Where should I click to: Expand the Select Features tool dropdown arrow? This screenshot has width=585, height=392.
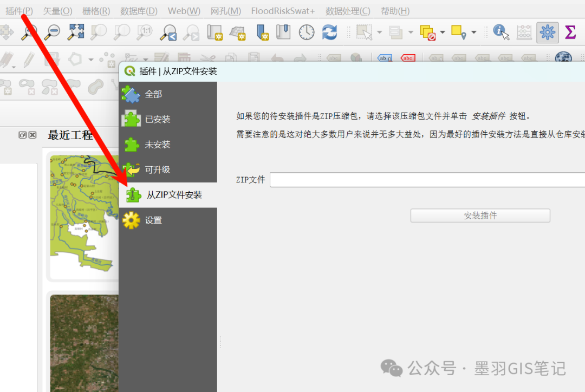379,32
